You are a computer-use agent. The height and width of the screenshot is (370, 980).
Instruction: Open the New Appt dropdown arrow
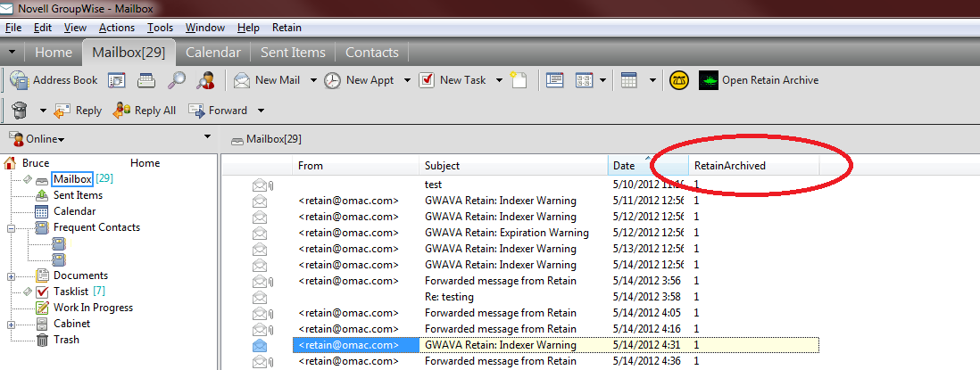tap(407, 80)
